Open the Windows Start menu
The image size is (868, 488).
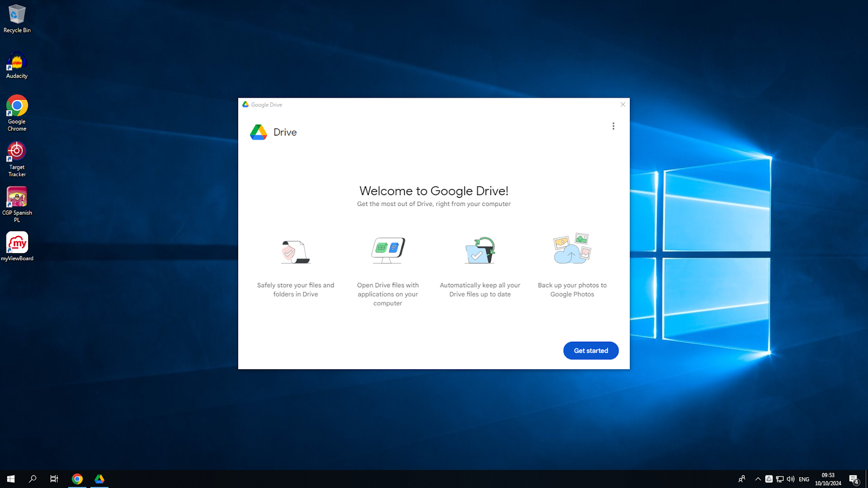pyautogui.click(x=11, y=479)
